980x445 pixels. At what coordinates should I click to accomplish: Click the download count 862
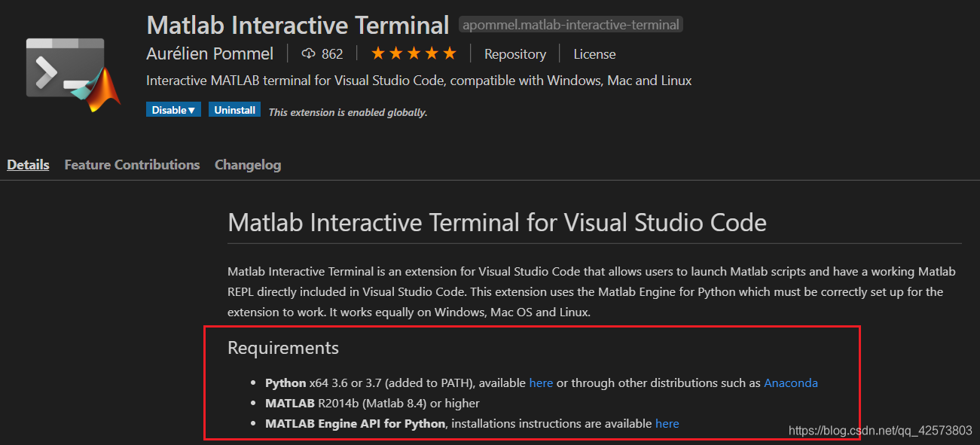[x=332, y=54]
